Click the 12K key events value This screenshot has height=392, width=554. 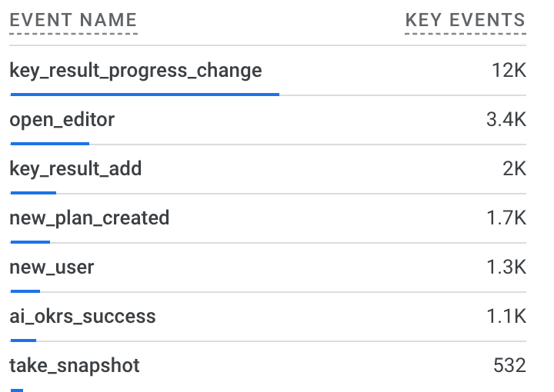coord(509,71)
